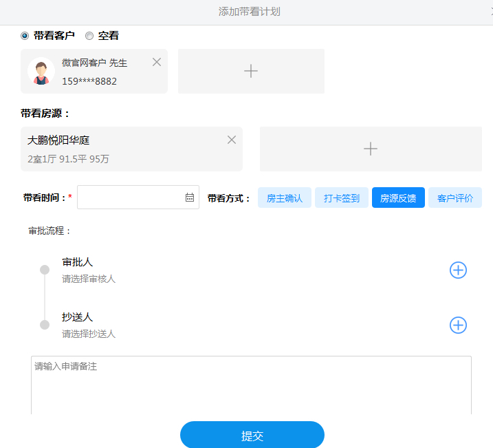The image size is (493, 448).
Task: Click the 大鹏悦阳华庭 property name
Action: pos(58,140)
